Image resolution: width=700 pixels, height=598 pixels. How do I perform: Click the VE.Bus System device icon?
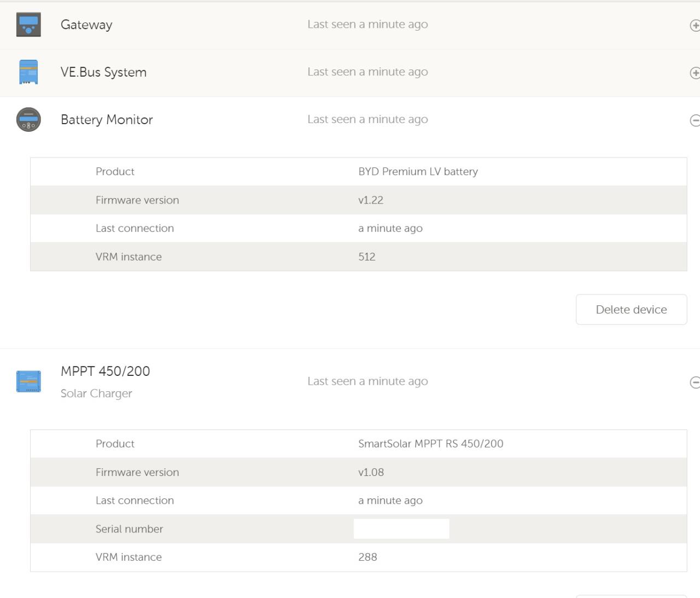28,72
